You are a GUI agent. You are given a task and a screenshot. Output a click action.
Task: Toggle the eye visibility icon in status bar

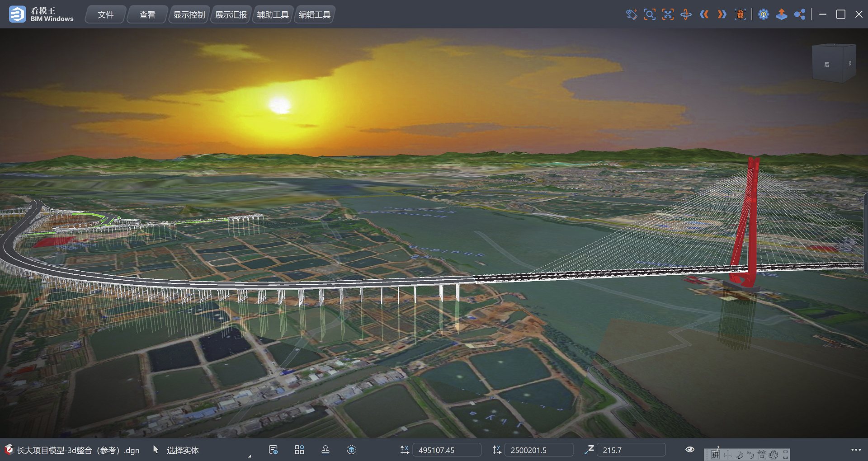690,450
